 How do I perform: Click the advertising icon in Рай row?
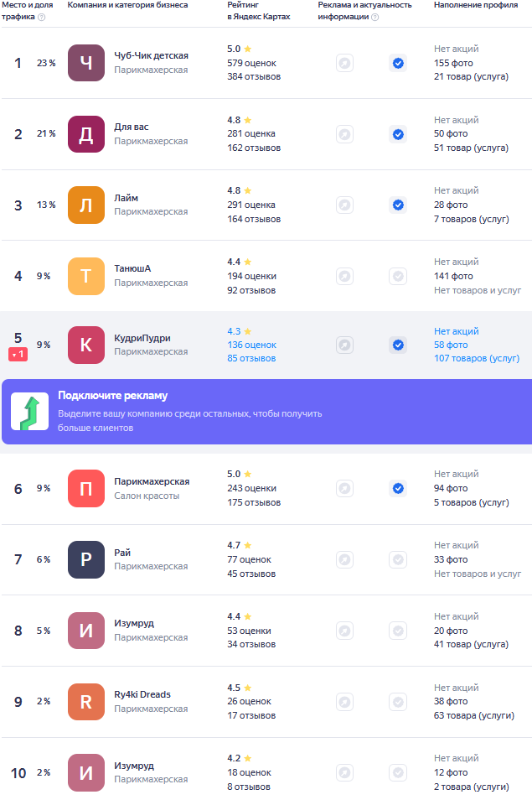344,559
